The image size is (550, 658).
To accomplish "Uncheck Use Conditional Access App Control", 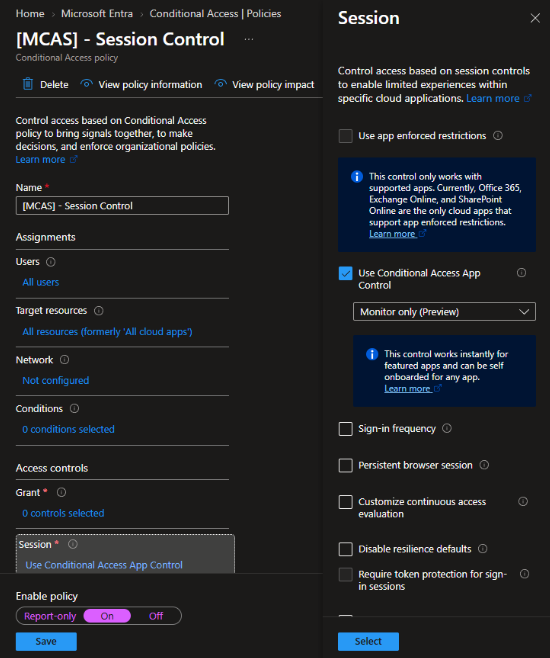I will tap(346, 274).
